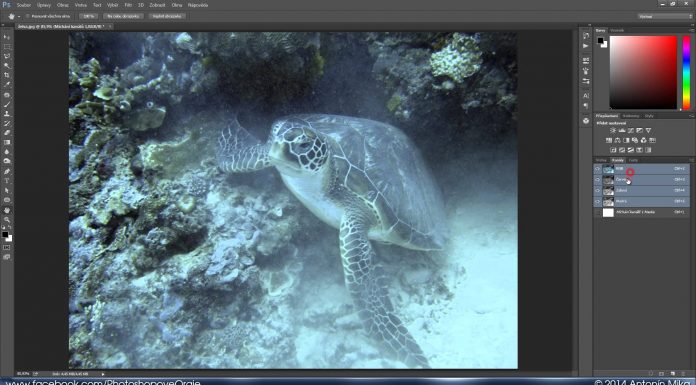Select the Eyedropper tool
The width and height of the screenshot is (696, 385).
[7, 84]
